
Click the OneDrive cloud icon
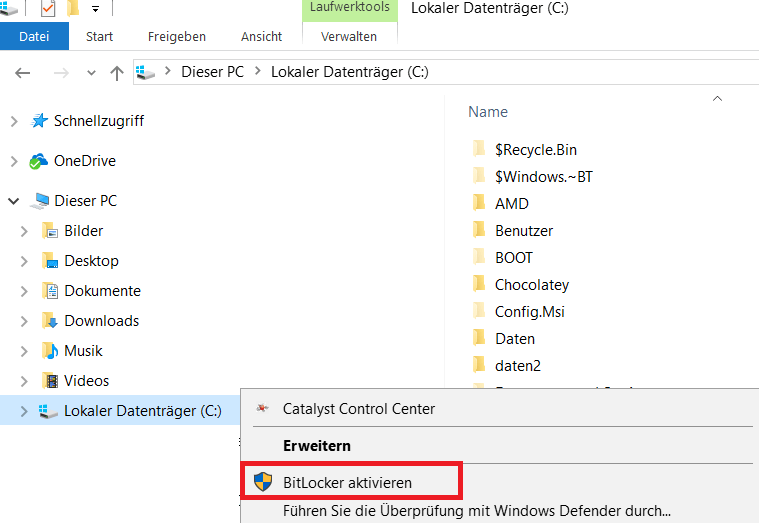point(39,161)
